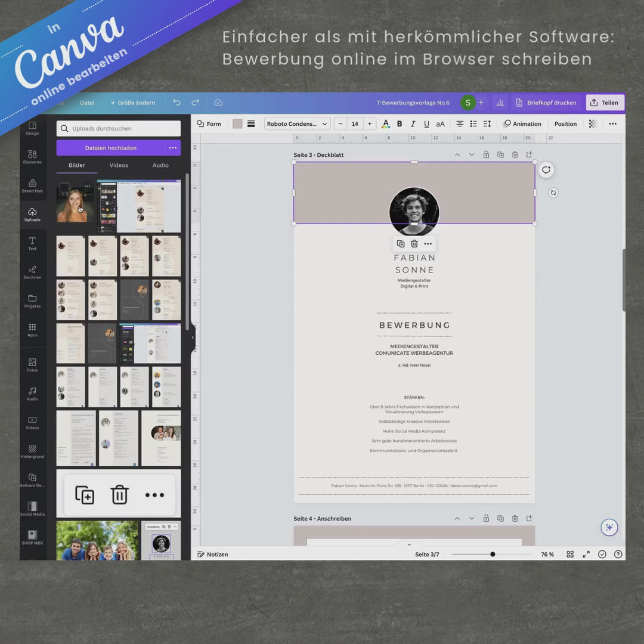
Task: Click the text alignment icon
Action: 460,123
